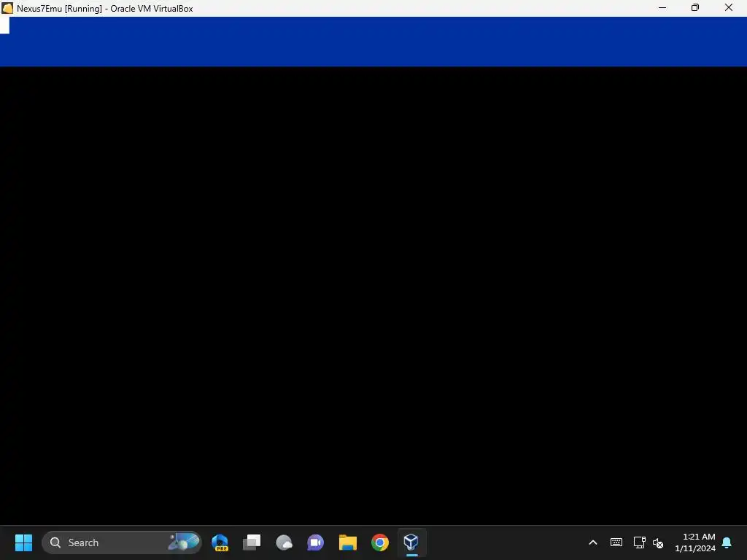Open the weather widget cloud icon
747x560 pixels.
point(284,542)
